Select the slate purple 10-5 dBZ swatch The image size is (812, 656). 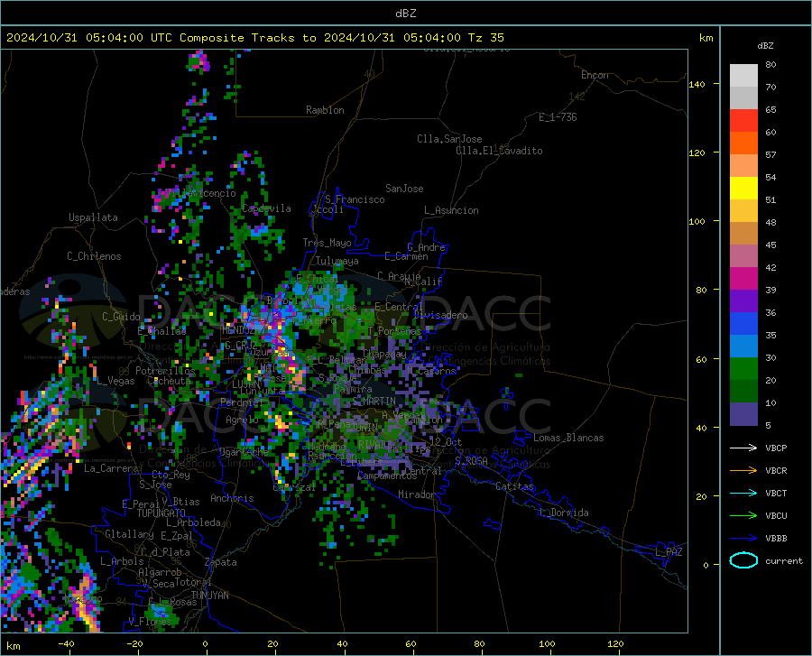(743, 414)
